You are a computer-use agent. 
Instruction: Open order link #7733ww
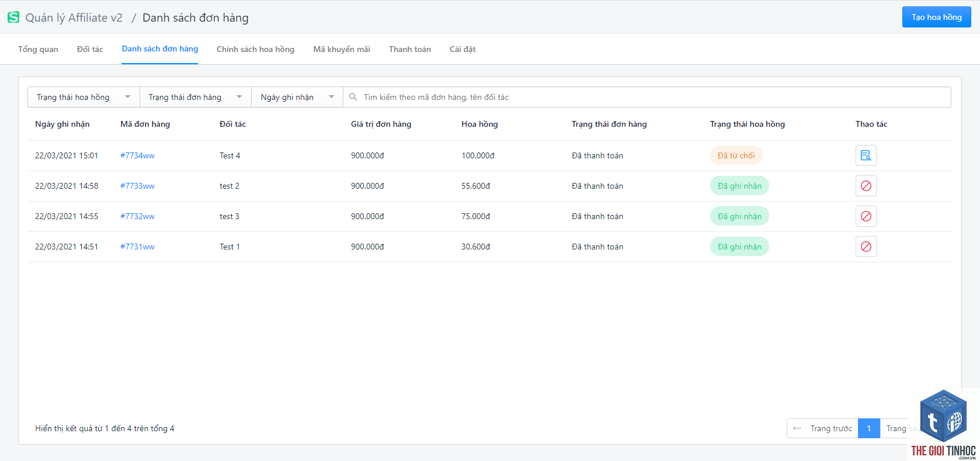click(x=137, y=186)
